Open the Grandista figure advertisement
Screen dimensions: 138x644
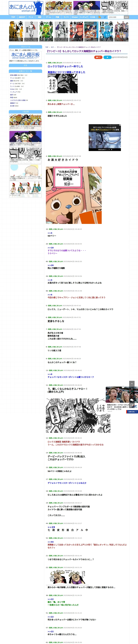[105, 137]
